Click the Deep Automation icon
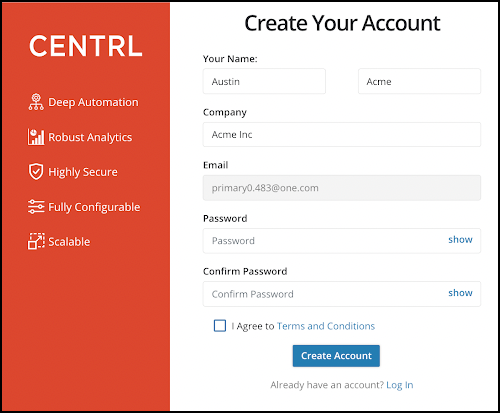The image size is (500, 413). pos(36,102)
